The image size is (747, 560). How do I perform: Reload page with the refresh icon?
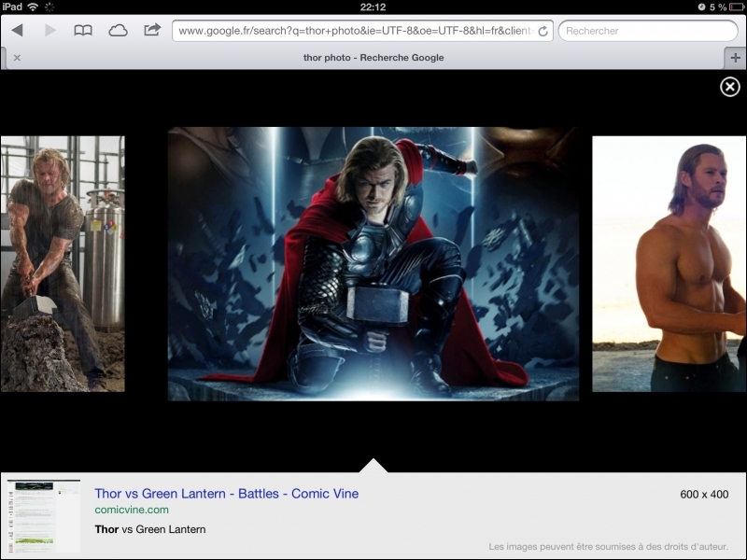click(x=543, y=31)
